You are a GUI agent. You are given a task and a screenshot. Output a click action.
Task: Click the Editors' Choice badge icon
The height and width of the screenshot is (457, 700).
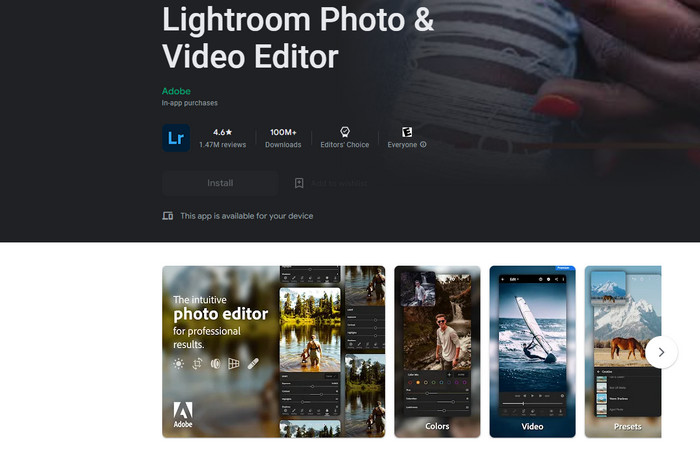(x=345, y=132)
